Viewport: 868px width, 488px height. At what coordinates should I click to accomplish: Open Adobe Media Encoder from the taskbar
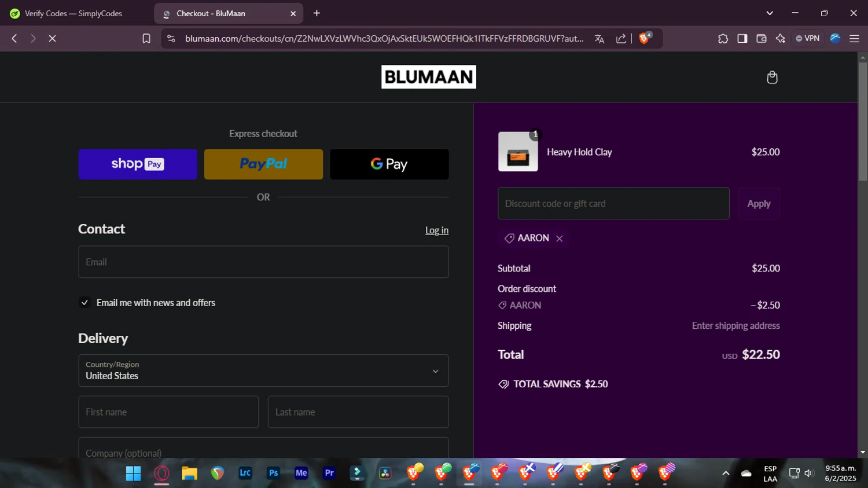coord(301,473)
